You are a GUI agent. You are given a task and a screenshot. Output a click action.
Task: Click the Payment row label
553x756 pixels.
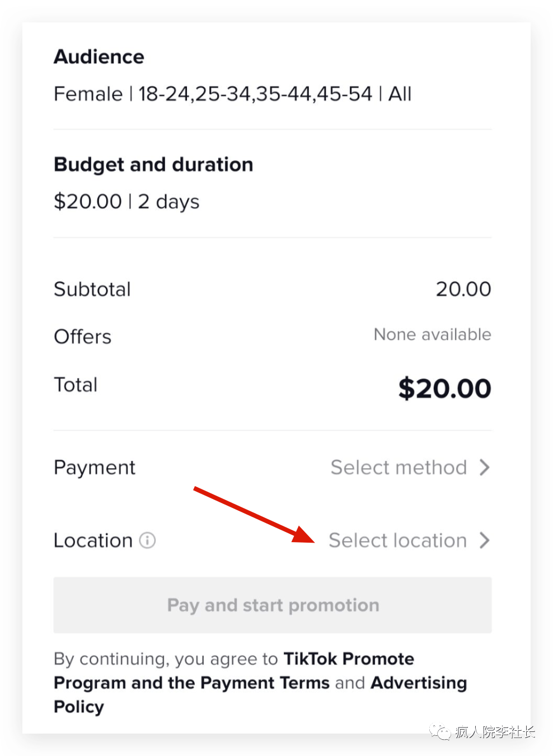(x=95, y=467)
